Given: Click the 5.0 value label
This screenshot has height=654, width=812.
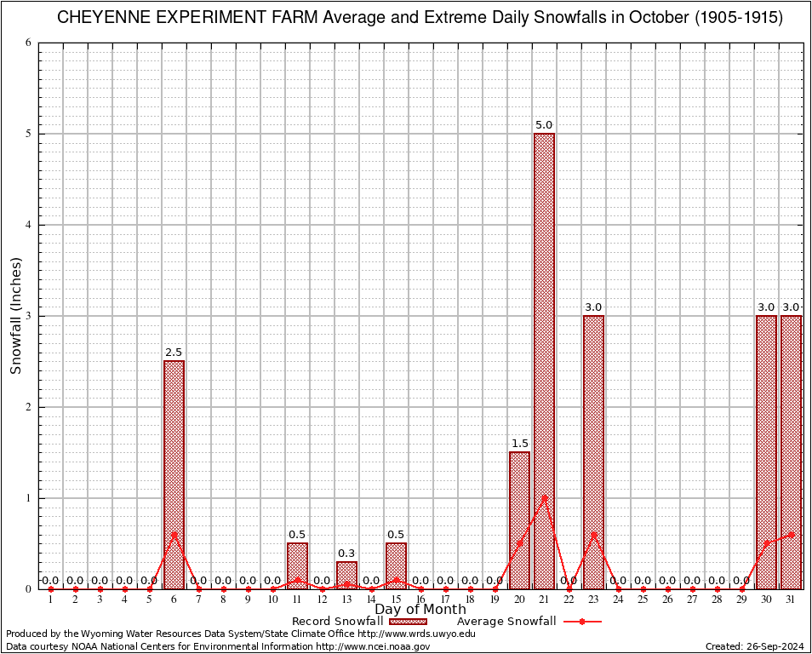Looking at the screenshot, I should (x=544, y=125).
